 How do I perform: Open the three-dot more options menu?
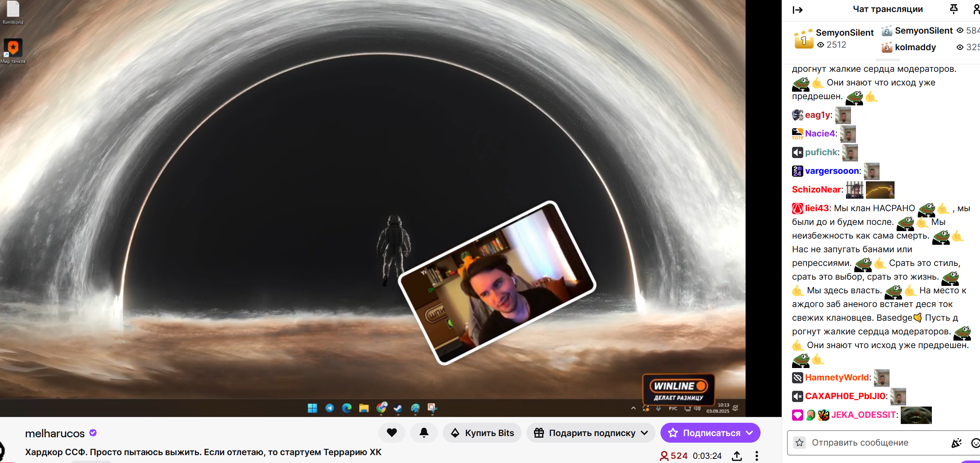pos(757,456)
